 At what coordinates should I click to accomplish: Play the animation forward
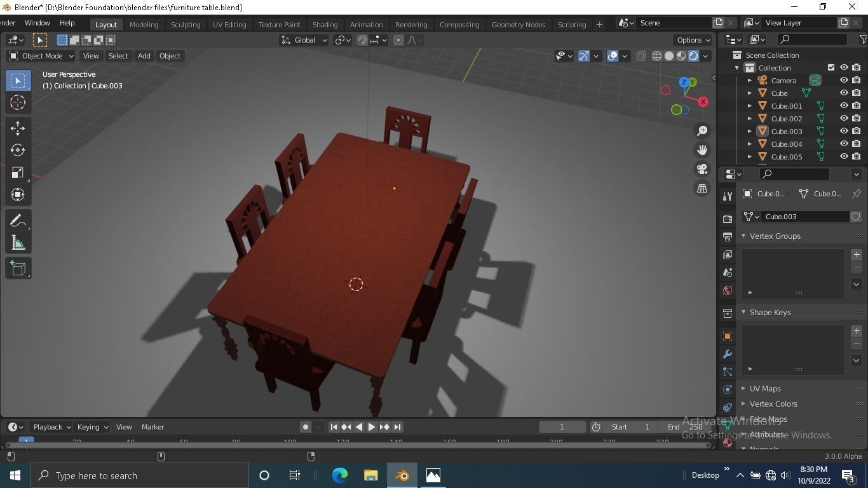coord(372,427)
